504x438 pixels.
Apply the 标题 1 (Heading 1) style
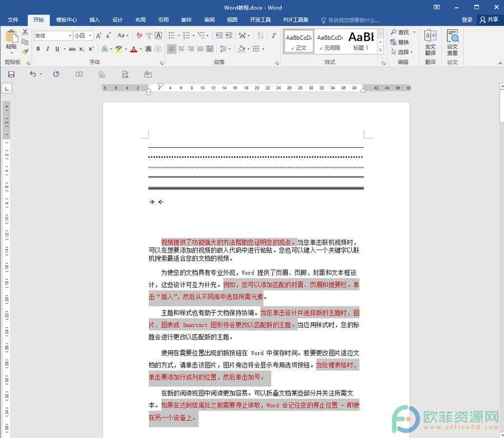tap(361, 41)
